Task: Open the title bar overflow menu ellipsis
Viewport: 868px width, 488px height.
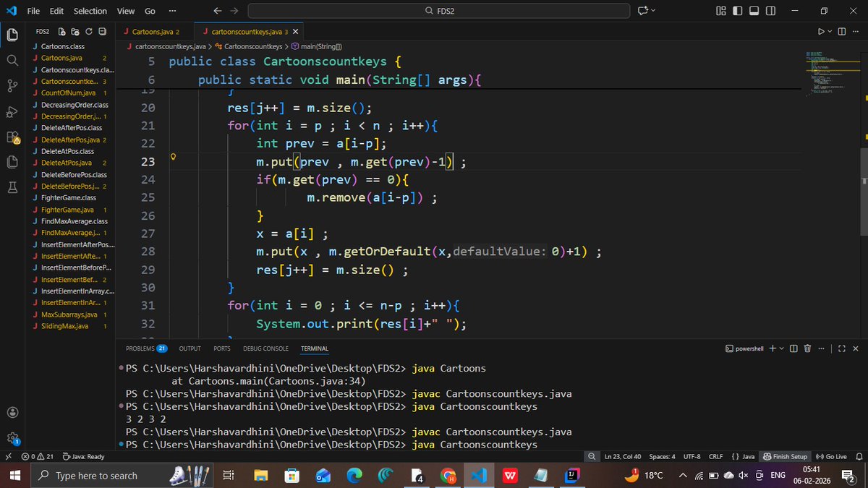Action: (x=171, y=11)
